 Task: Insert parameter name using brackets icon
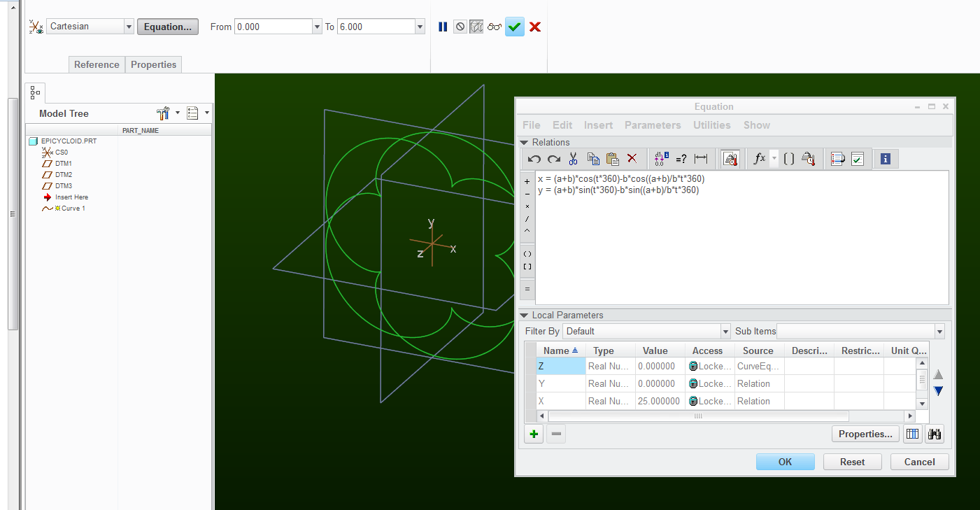click(789, 159)
